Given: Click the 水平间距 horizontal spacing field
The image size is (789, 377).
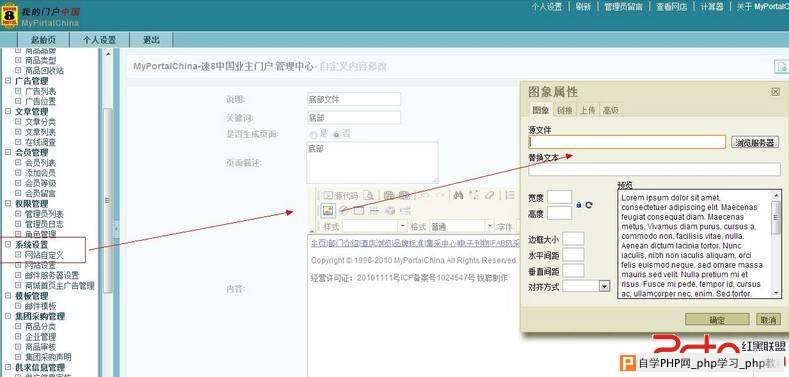Looking at the screenshot, I should (x=573, y=255).
